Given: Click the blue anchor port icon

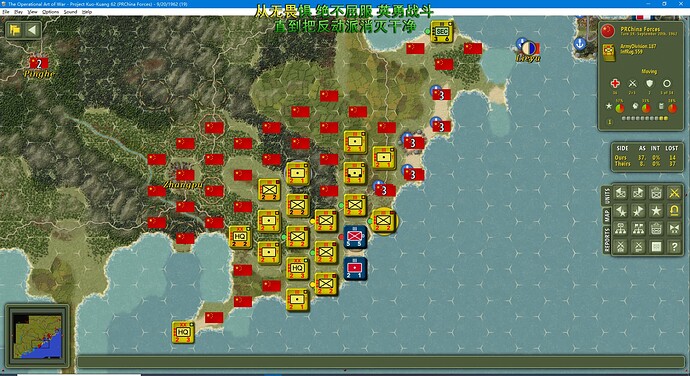Looking at the screenshot, I should tap(580, 44).
